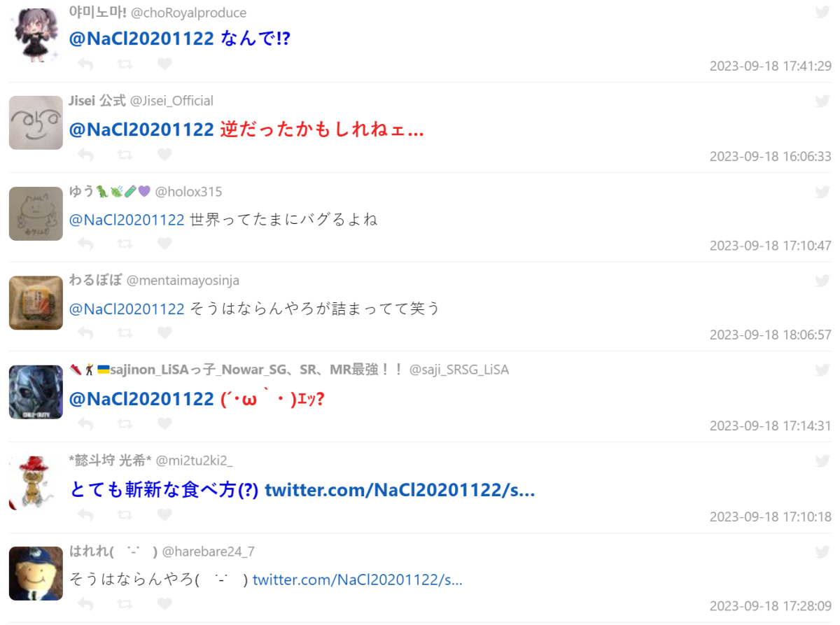The width and height of the screenshot is (840, 625).
Task: Retweet the Jisei_Official tweet
Action: tap(125, 155)
